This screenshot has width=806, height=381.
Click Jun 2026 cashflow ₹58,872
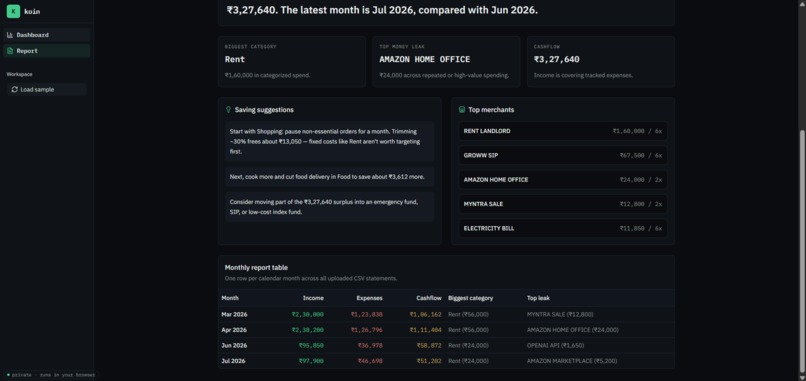click(x=429, y=346)
